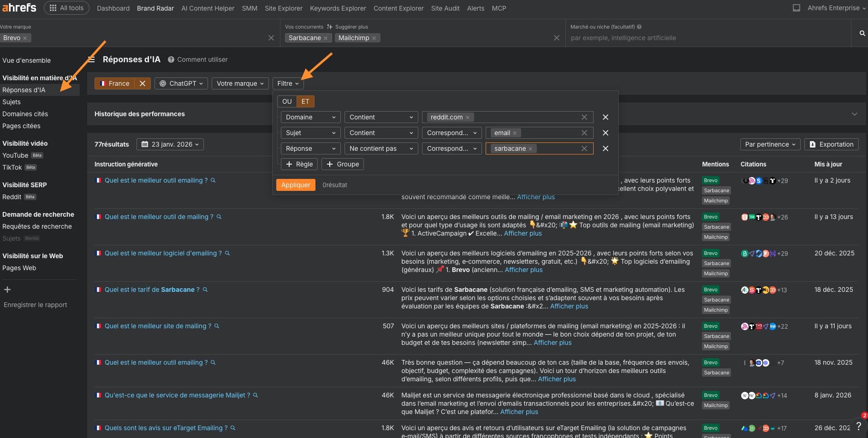Click the ahrefs logo
This screenshot has height=438, width=868.
click(18, 7)
